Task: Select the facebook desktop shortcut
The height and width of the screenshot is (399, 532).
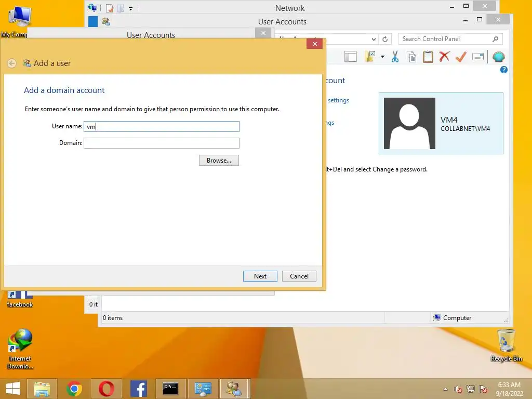Action: [20, 300]
